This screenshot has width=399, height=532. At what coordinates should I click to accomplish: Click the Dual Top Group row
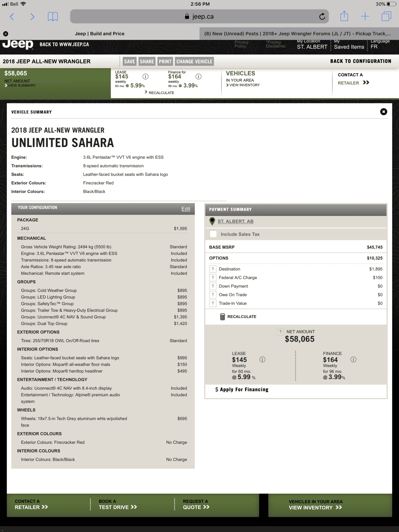pos(104,324)
